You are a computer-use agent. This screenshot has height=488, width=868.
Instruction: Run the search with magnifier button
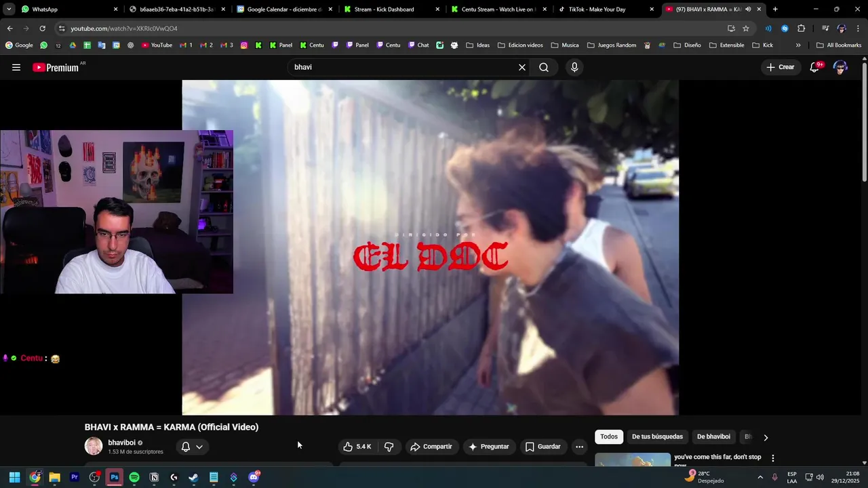pyautogui.click(x=544, y=67)
